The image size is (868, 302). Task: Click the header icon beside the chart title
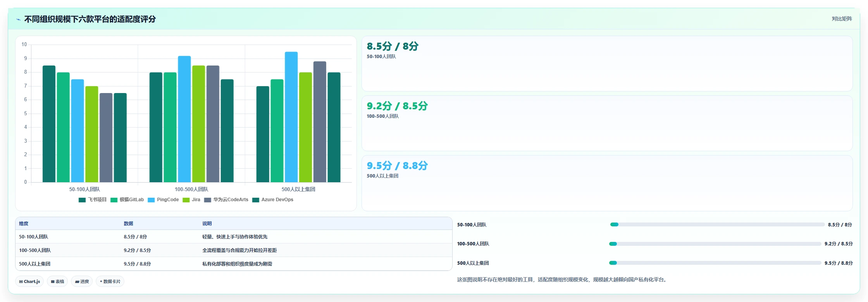click(18, 19)
